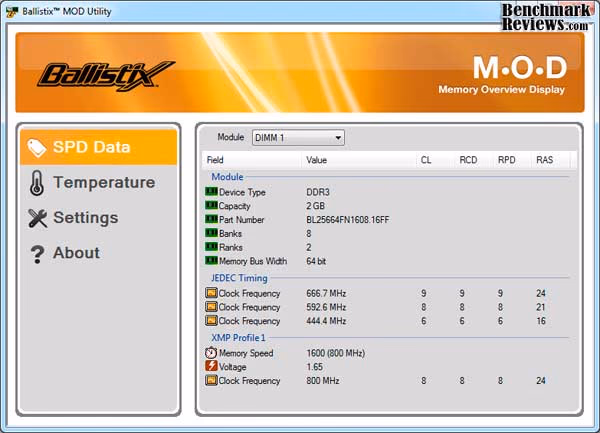Image resolution: width=600 pixels, height=433 pixels.
Task: Select the DDR3 device type value
Action: (318, 192)
